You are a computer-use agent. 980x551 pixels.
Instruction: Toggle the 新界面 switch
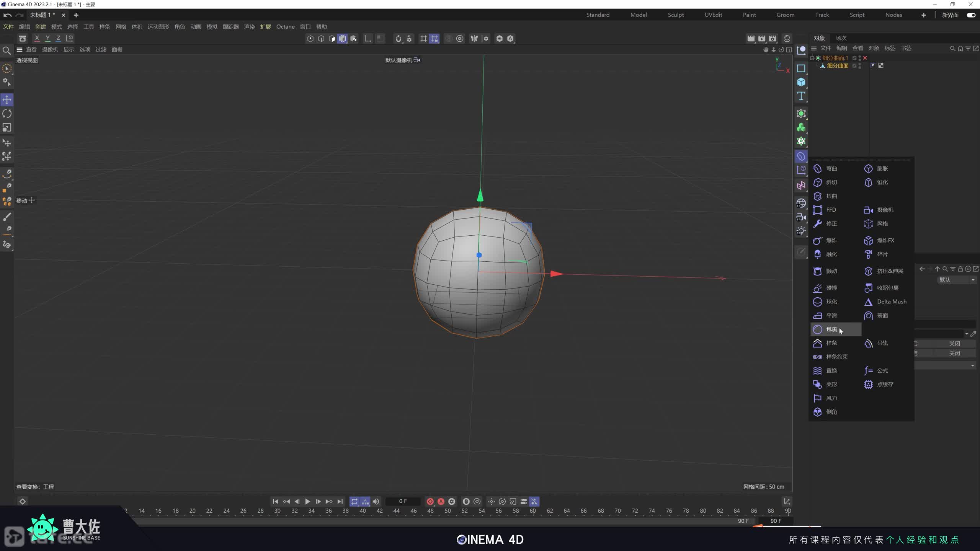[971, 15]
